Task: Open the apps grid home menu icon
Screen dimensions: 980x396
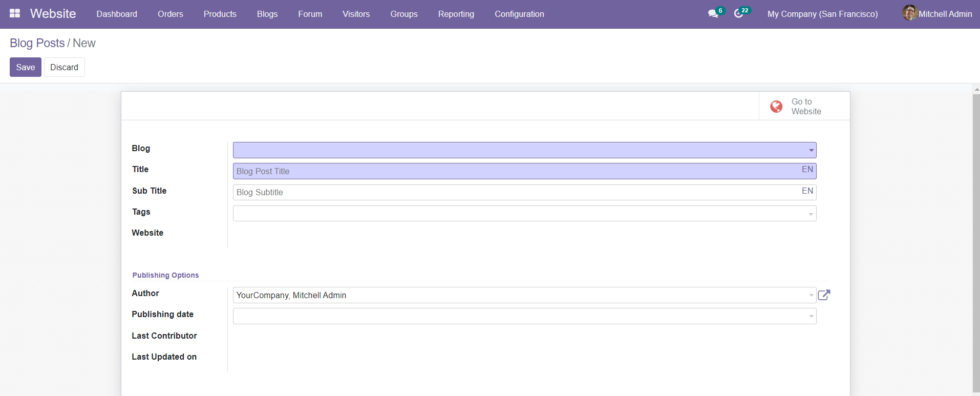Action: point(15,13)
